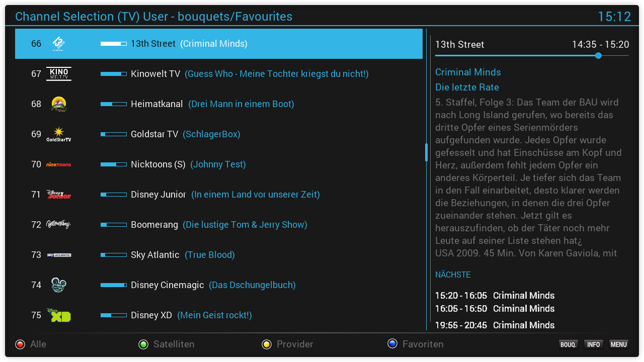Viewport: 644px width, 362px height.
Task: Open the MENU key button
Action: point(618,344)
